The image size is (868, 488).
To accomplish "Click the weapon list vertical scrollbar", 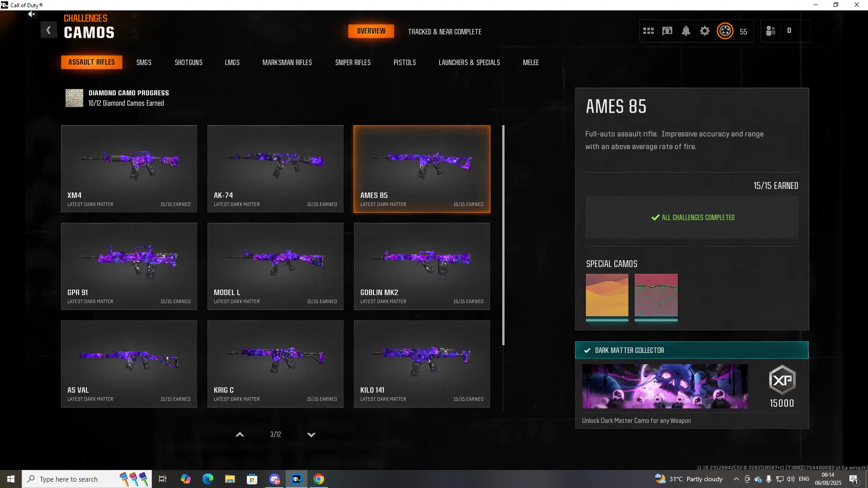I will pos(503,235).
